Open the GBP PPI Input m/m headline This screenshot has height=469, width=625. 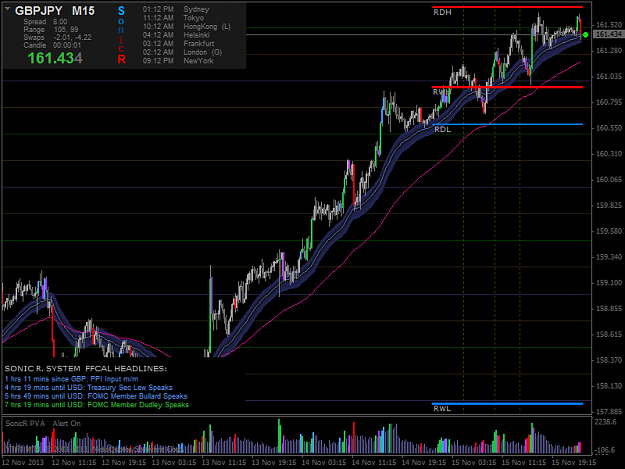[71, 379]
